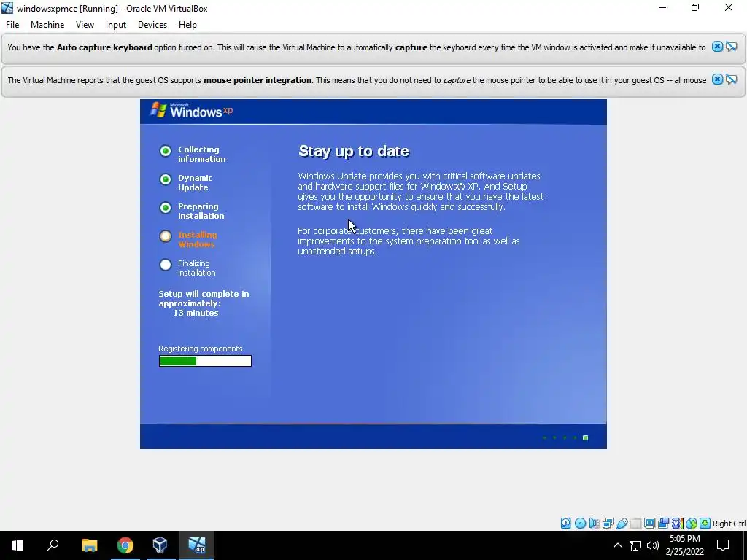Click the hard disk activity status icon
Image resolution: width=747 pixels, height=560 pixels.
click(x=565, y=524)
